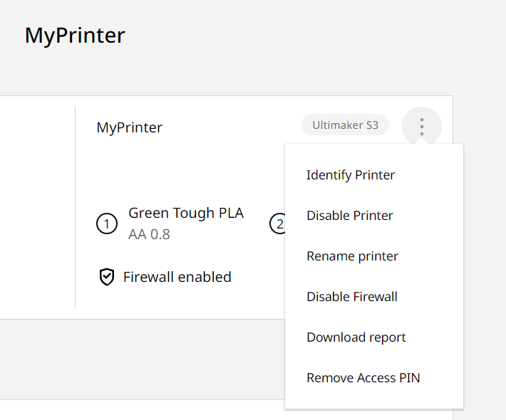This screenshot has height=420, width=506.
Task: Turn off firewall via Disable Firewall
Action: click(x=352, y=297)
